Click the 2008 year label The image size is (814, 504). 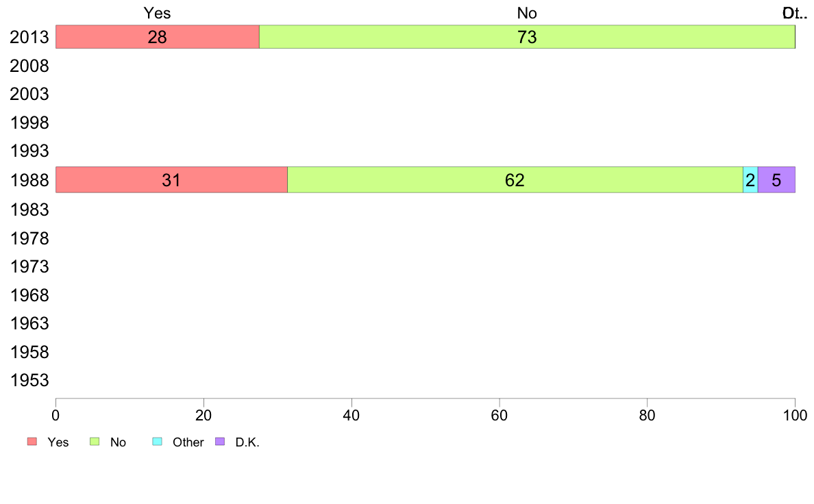(x=29, y=66)
